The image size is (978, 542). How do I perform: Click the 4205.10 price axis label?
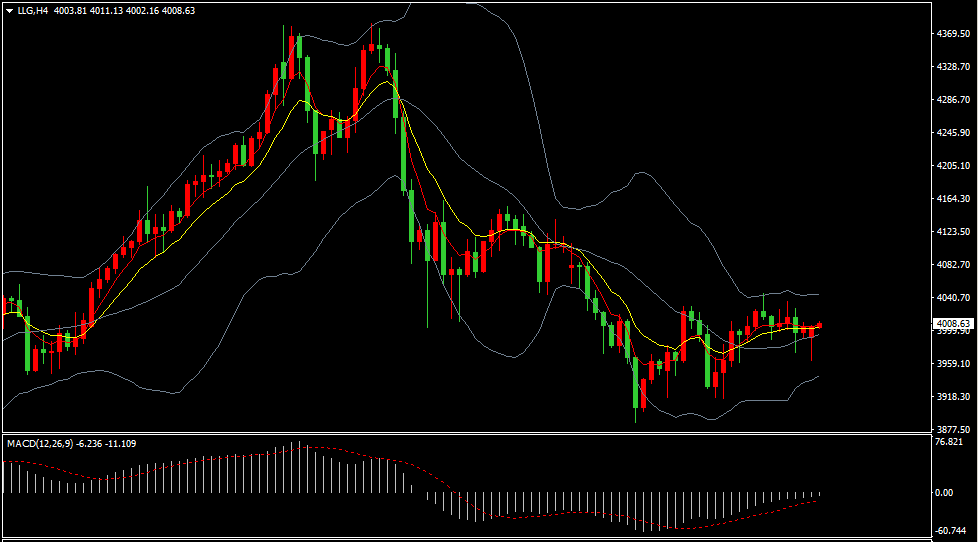pos(952,166)
